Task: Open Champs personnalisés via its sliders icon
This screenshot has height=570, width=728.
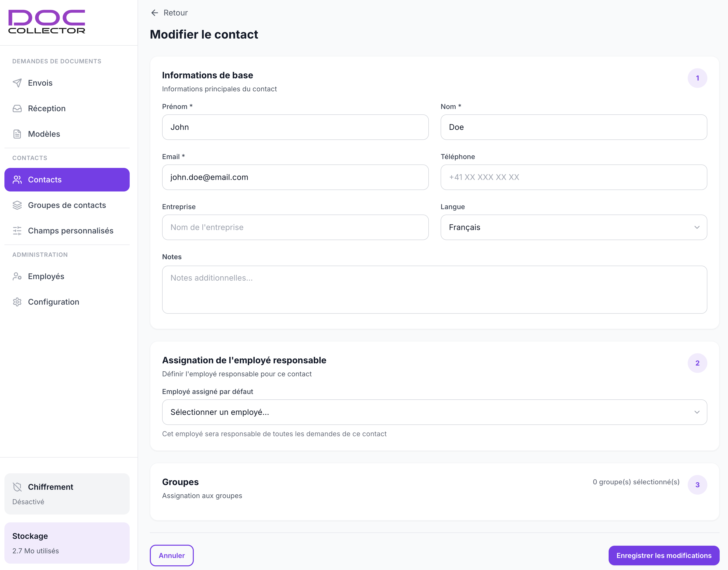Action: click(x=17, y=231)
